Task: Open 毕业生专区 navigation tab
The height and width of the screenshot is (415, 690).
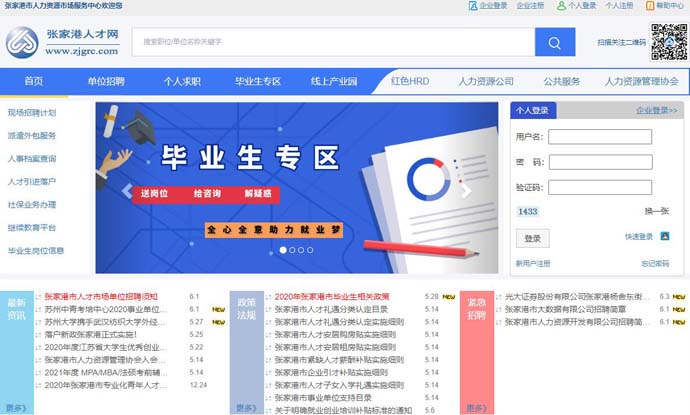Action: point(258,81)
